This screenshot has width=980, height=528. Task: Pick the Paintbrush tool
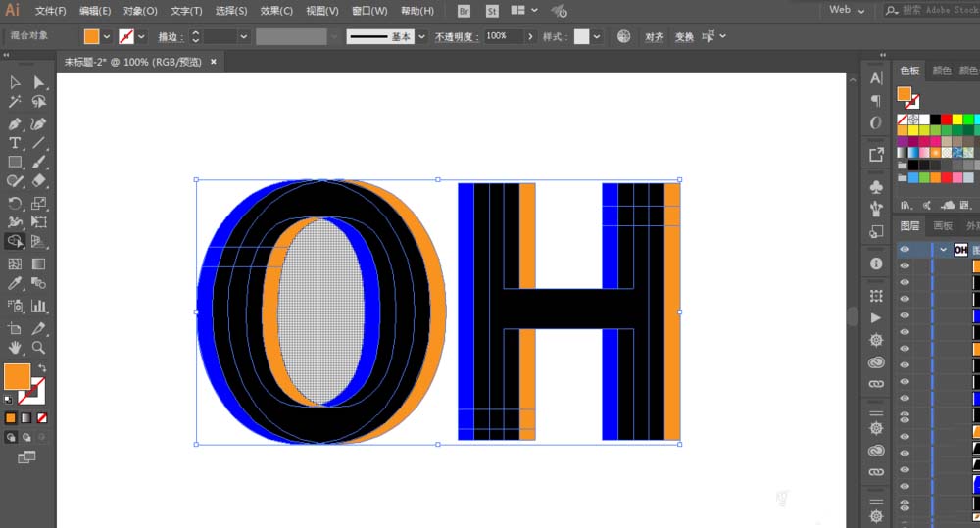[x=39, y=162]
